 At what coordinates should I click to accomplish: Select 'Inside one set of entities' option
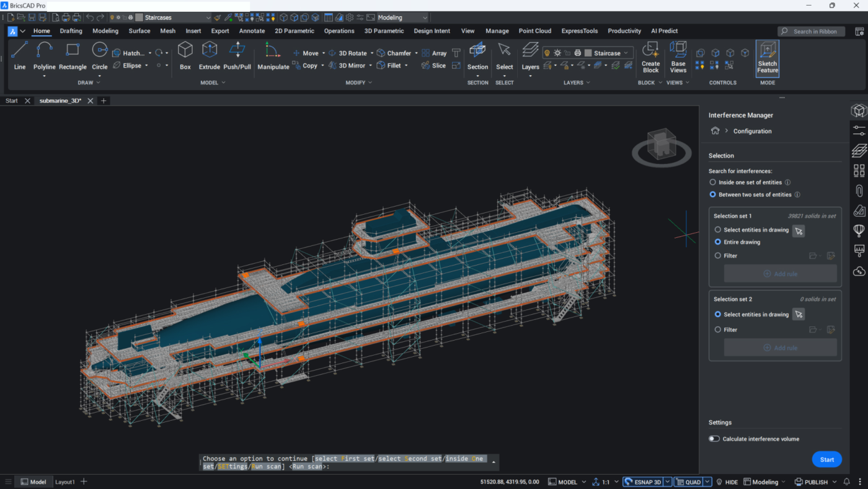713,182
